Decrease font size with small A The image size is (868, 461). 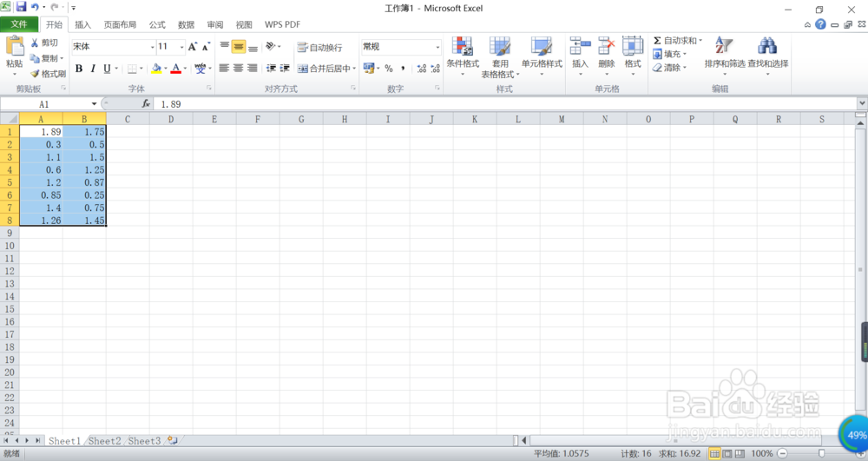[x=206, y=47]
